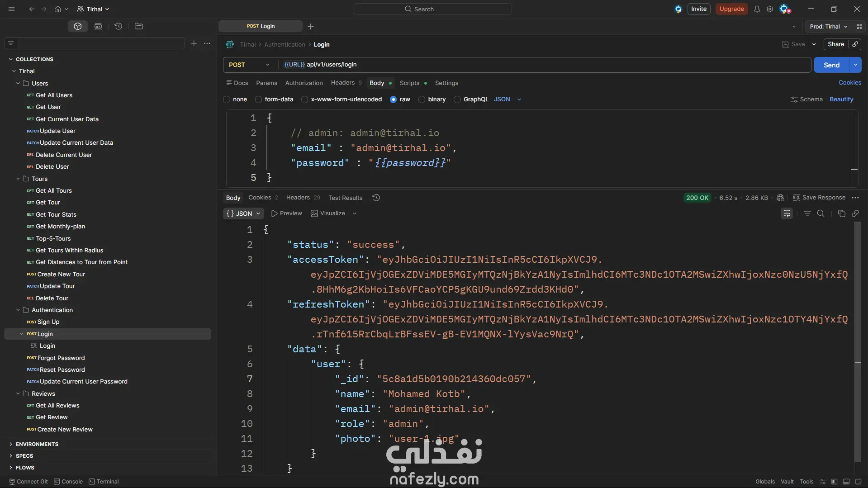This screenshot has height=488, width=868.
Task: Switch response view to Preview
Action: click(287, 213)
